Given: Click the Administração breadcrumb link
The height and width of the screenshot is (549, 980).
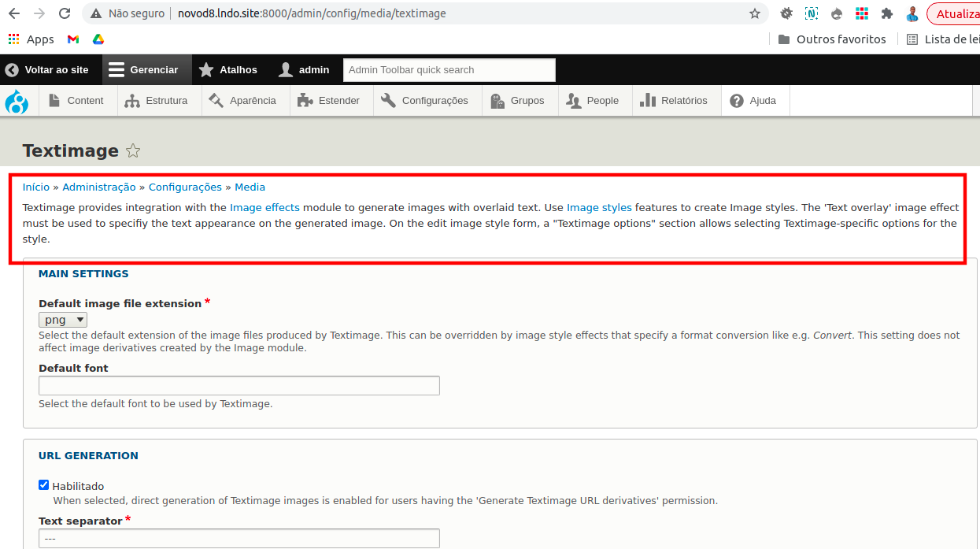Looking at the screenshot, I should coord(99,187).
